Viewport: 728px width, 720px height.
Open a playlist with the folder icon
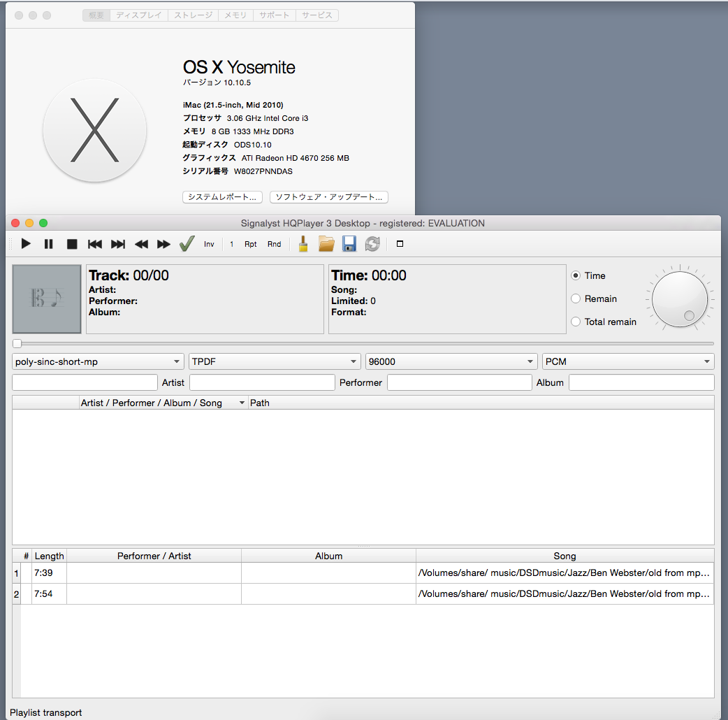click(x=326, y=243)
